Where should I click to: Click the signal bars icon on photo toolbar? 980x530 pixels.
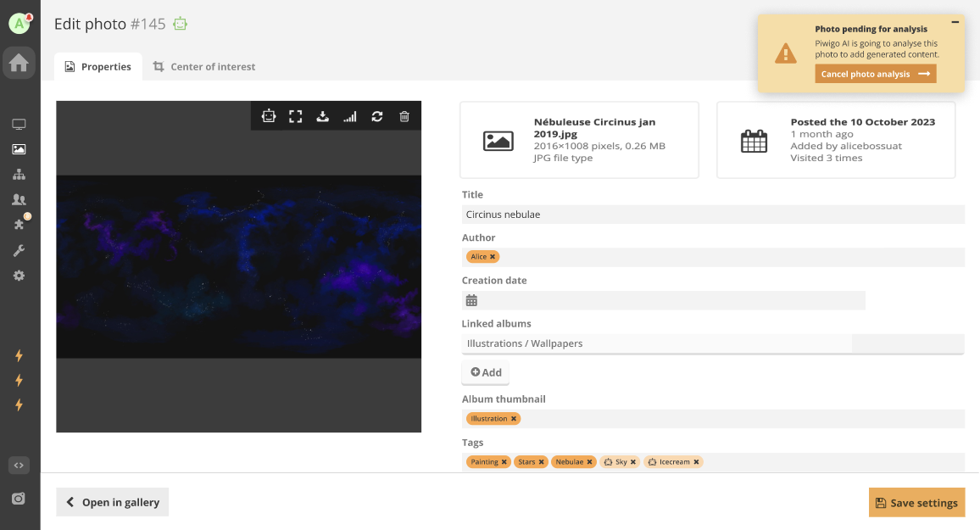coord(349,116)
